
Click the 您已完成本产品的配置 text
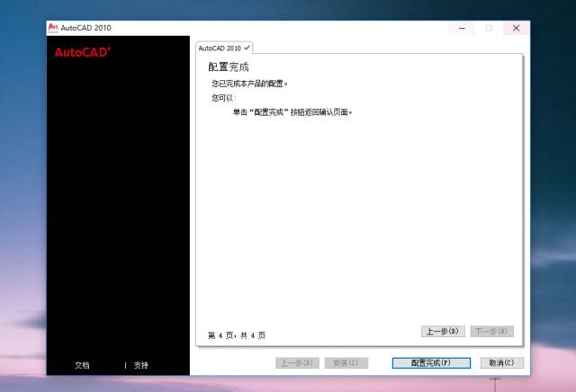249,84
